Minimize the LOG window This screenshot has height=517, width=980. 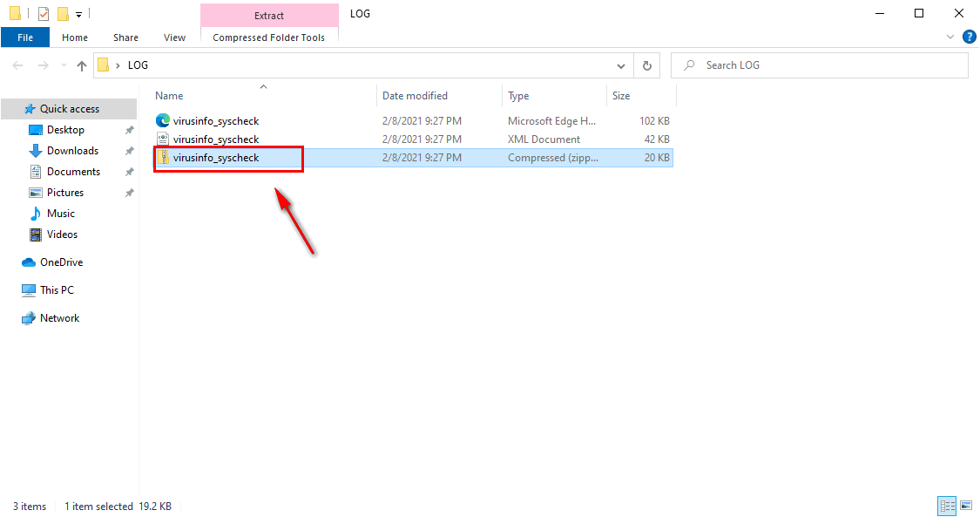[x=880, y=13]
